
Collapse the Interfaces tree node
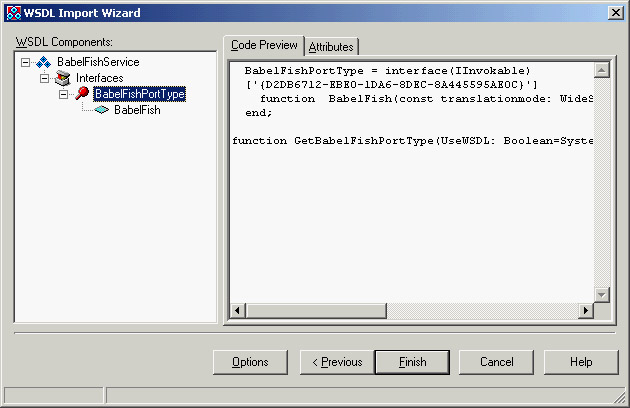pyautogui.click(x=45, y=78)
